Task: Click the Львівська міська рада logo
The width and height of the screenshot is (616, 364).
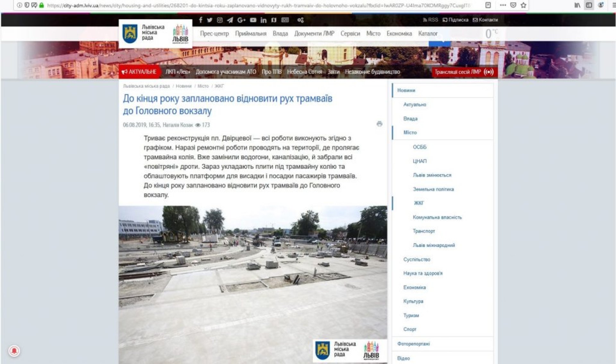Action: 155,34
